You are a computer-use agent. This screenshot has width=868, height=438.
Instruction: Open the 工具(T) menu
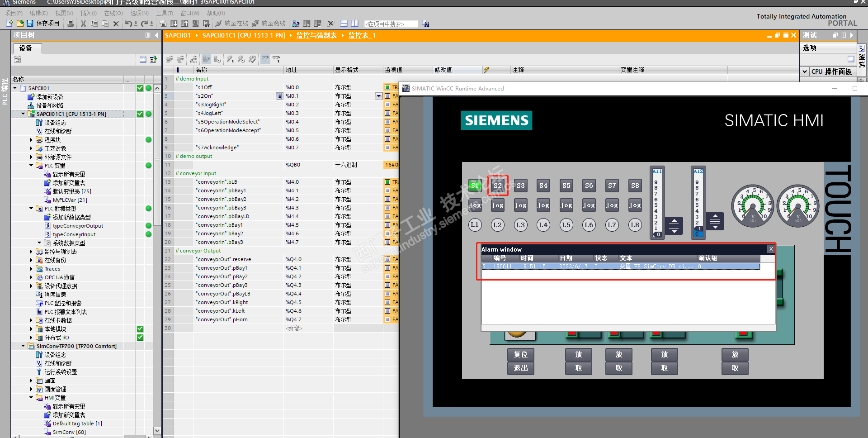[x=165, y=13]
